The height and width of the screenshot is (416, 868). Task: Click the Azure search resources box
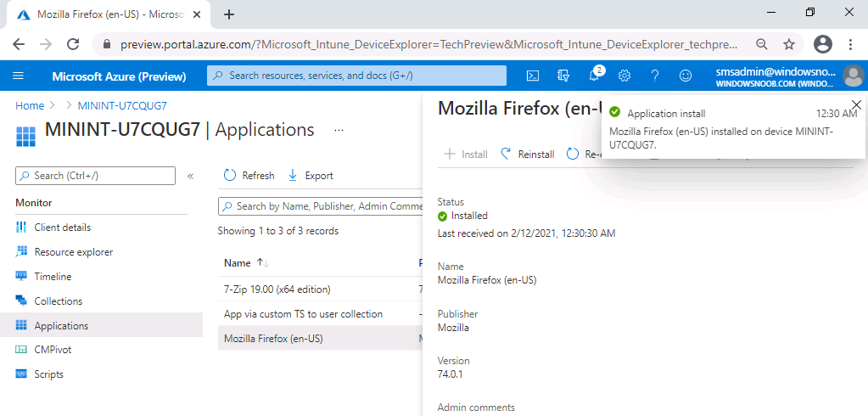(x=356, y=76)
